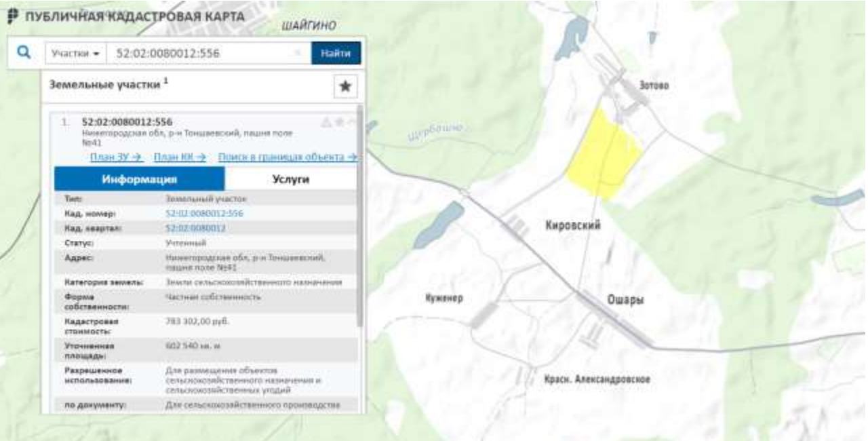868x441 pixels.
Task: Open the План КК link
Action: pos(180,157)
